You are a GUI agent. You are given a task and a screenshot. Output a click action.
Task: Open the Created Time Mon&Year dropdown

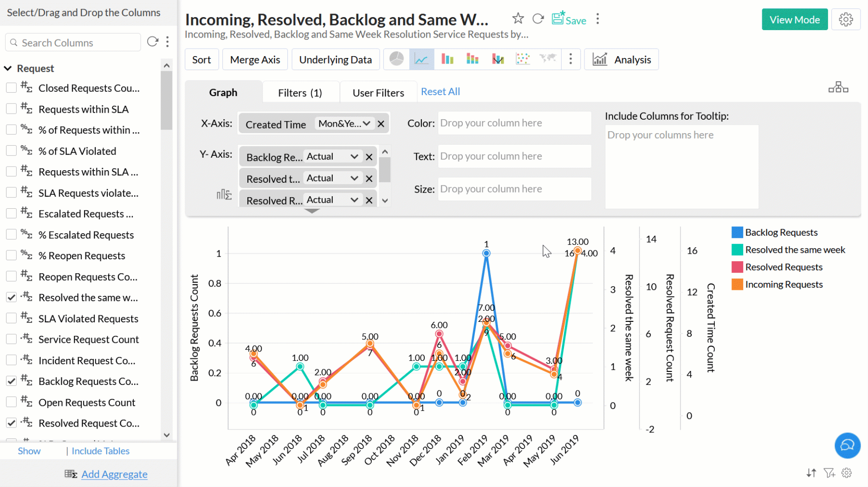[x=344, y=124]
